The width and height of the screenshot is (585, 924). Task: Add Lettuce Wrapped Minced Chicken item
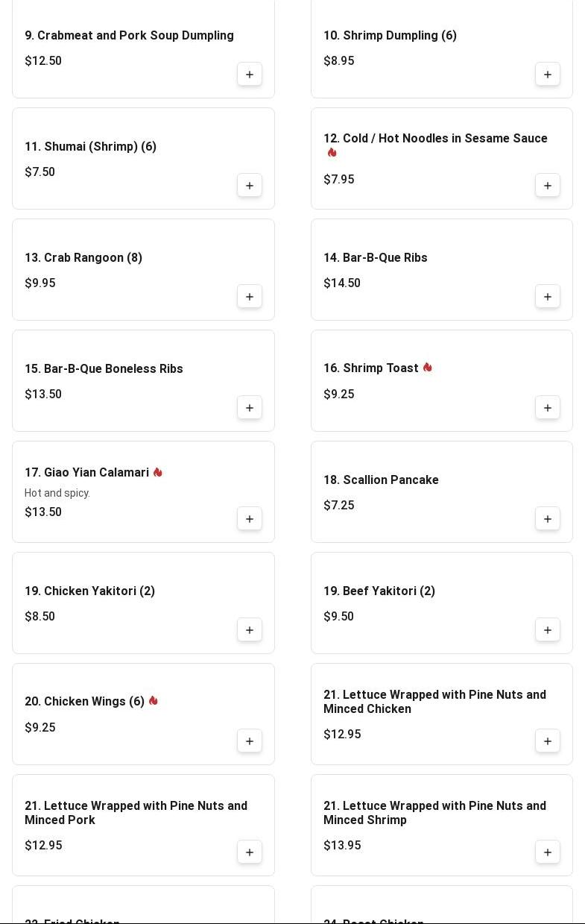coord(548,741)
